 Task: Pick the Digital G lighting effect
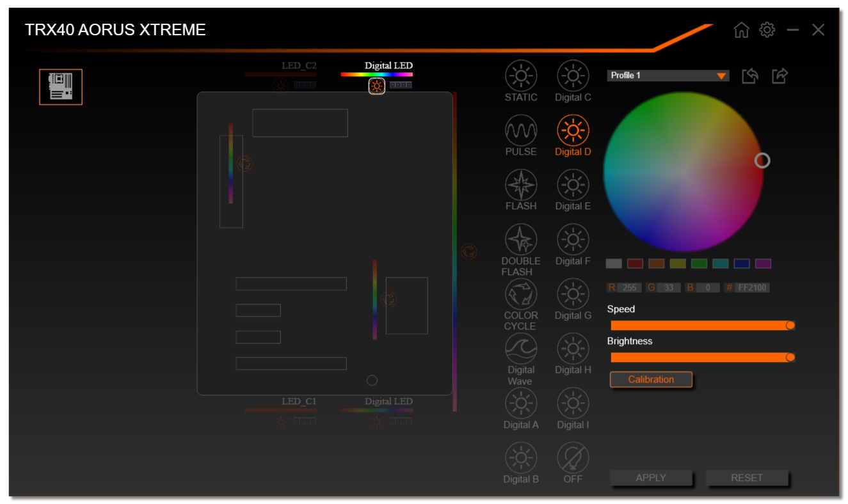click(573, 294)
